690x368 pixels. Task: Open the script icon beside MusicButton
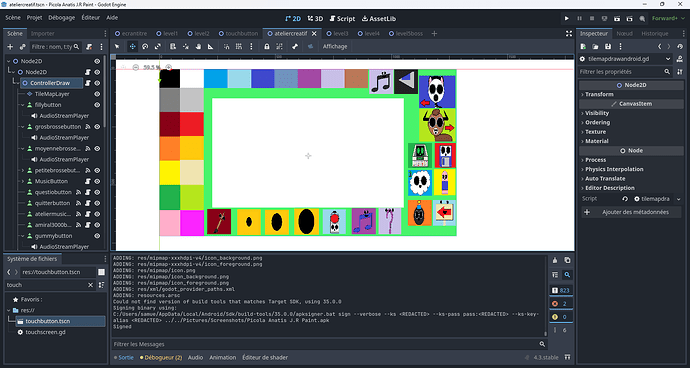click(88, 181)
